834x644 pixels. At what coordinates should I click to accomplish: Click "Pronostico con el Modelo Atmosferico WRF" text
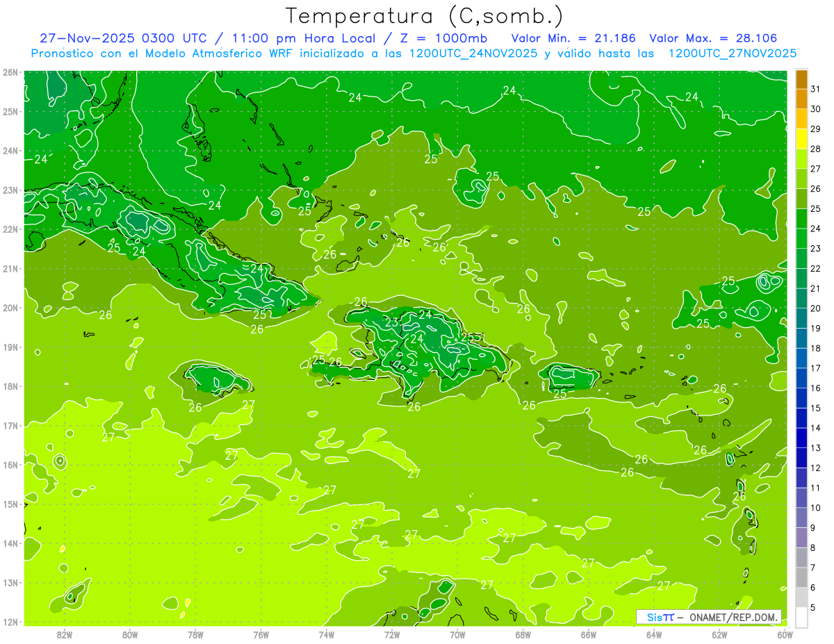[x=163, y=53]
